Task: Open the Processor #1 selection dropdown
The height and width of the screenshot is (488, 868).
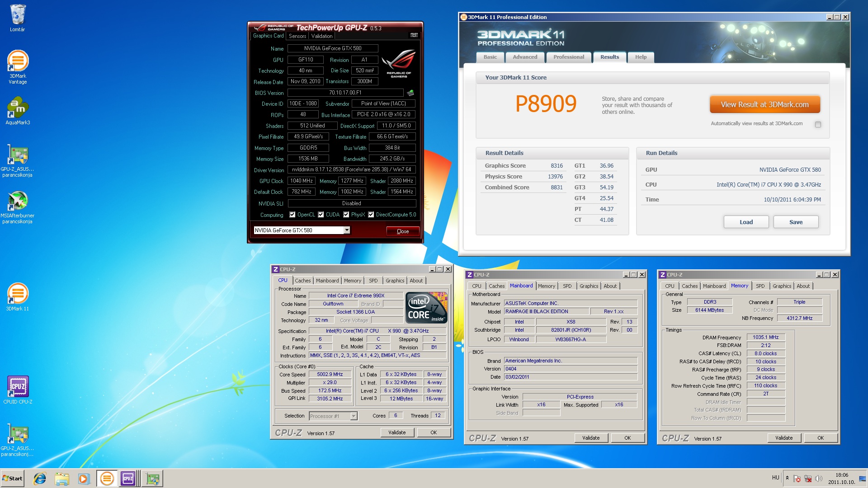Action: (354, 416)
